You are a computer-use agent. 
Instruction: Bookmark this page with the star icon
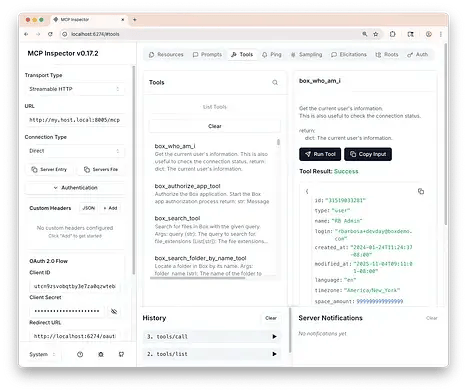tap(376, 34)
